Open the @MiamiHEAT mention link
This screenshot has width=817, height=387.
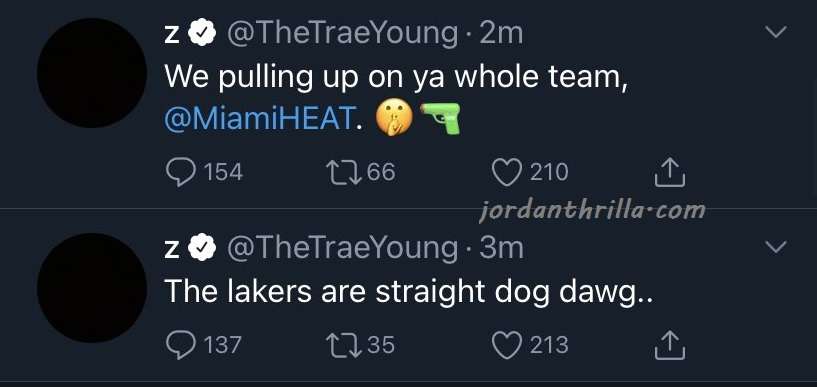click(258, 119)
